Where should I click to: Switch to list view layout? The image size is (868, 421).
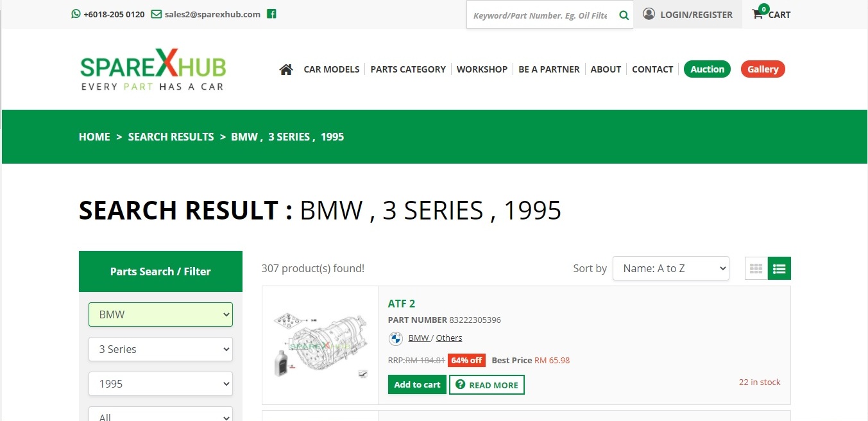tap(779, 268)
